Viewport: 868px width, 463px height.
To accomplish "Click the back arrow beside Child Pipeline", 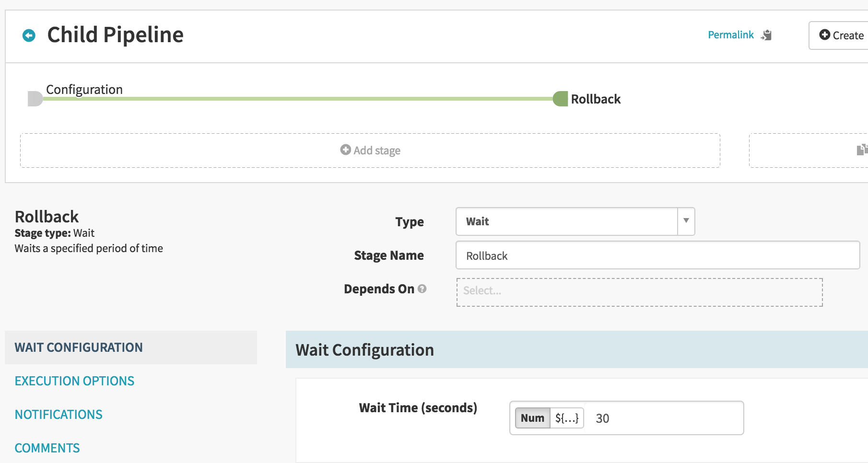I will point(29,35).
